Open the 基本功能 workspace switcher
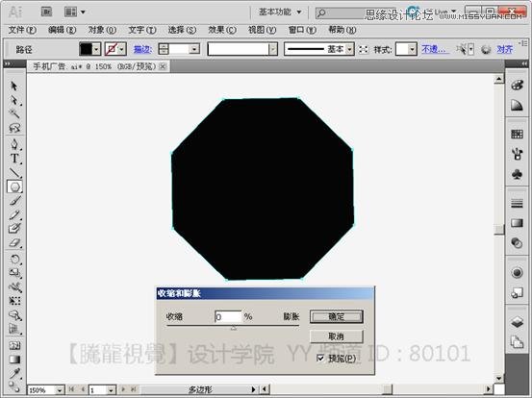 (280, 12)
